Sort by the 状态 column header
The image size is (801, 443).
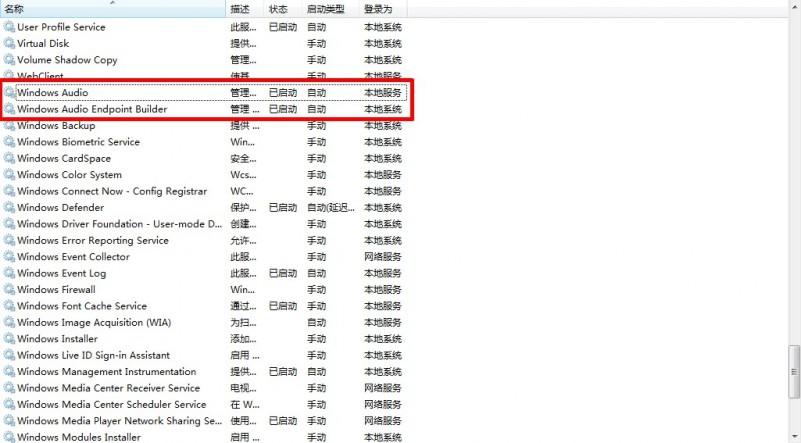[x=277, y=8]
